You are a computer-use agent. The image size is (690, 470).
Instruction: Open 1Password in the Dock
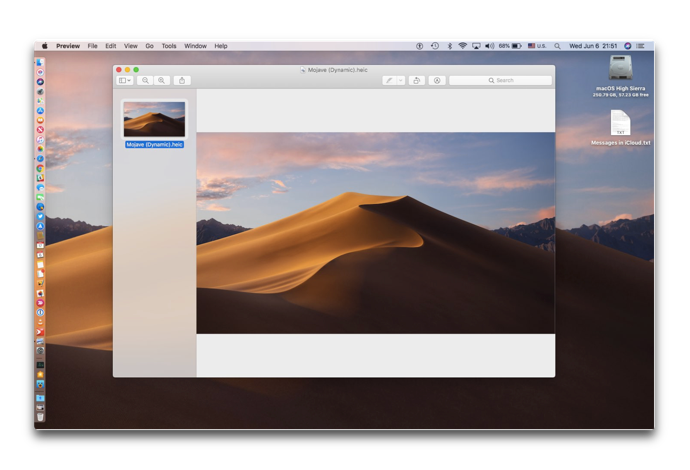(40, 312)
